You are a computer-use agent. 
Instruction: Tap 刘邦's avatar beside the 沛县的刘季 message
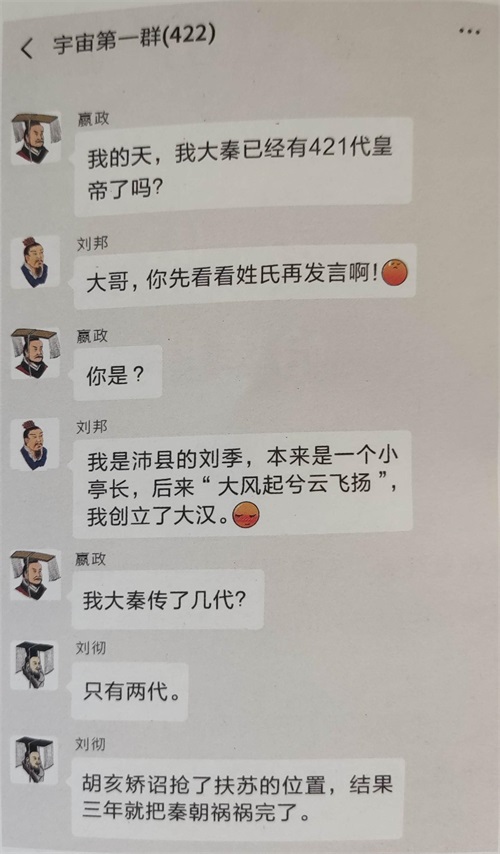tap(35, 445)
